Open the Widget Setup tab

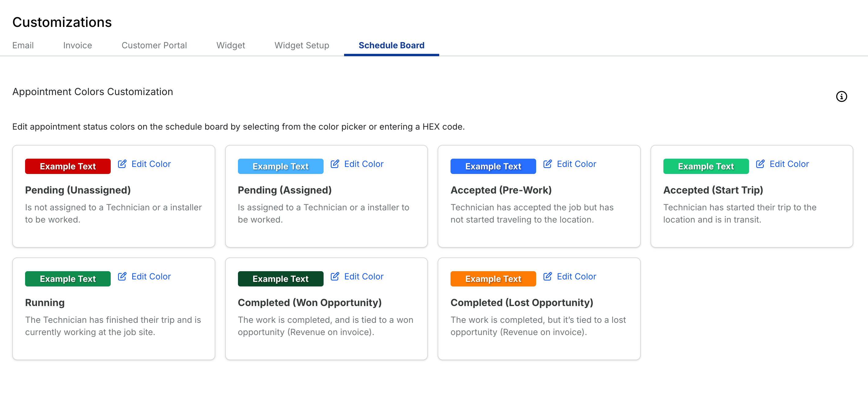(302, 46)
